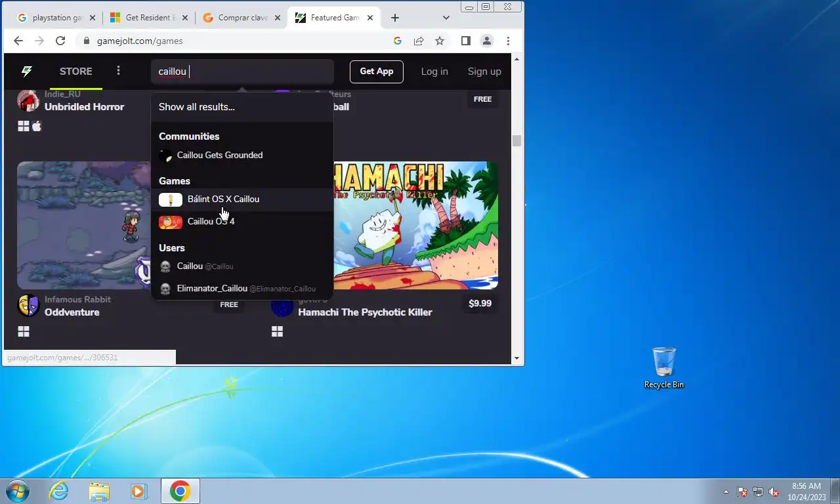Open the Infamous Rabbit developer link

pyautogui.click(x=77, y=299)
